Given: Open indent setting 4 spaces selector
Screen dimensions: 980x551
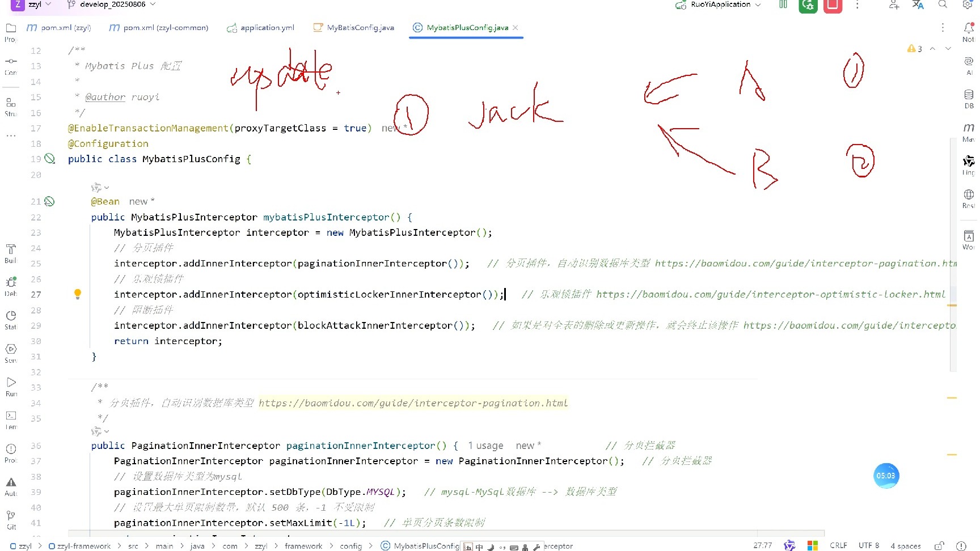Looking at the screenshot, I should point(906,546).
